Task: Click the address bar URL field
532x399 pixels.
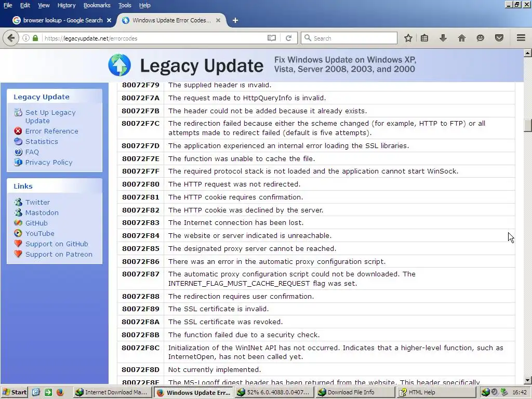Action: pos(154,38)
